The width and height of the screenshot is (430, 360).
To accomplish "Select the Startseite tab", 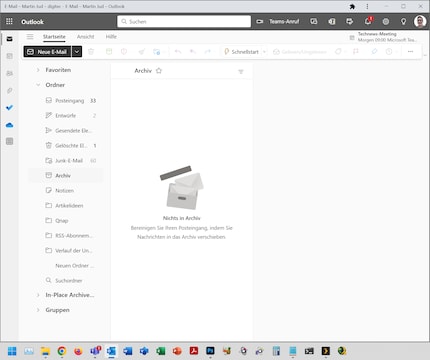I will tap(54, 37).
